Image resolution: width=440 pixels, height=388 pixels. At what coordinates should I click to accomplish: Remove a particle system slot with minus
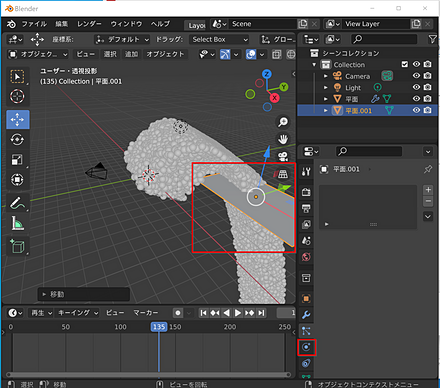click(x=428, y=201)
